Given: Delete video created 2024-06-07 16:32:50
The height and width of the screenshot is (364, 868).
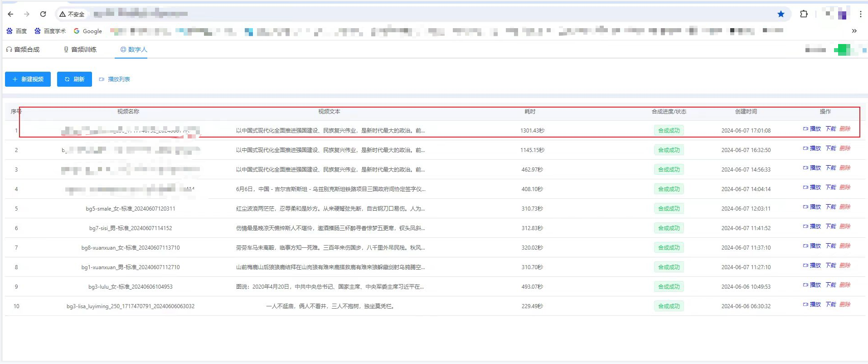Looking at the screenshot, I should pos(845,148).
